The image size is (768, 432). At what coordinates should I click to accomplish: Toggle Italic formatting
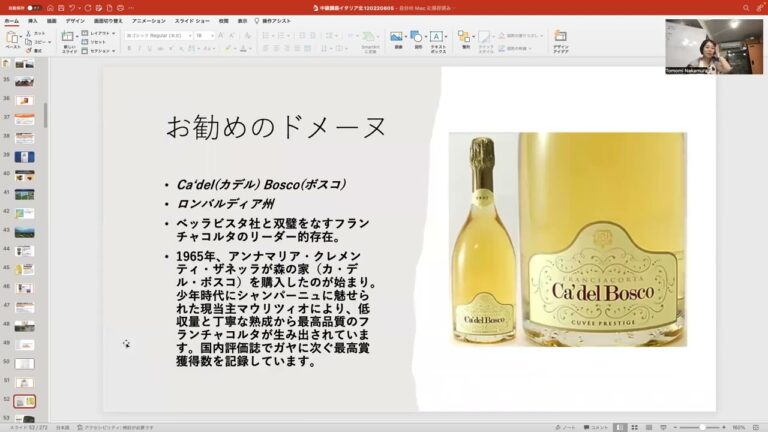point(139,48)
